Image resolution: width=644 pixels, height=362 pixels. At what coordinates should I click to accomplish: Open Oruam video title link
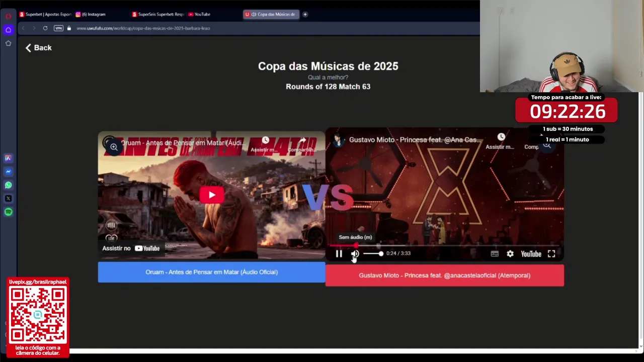183,143
